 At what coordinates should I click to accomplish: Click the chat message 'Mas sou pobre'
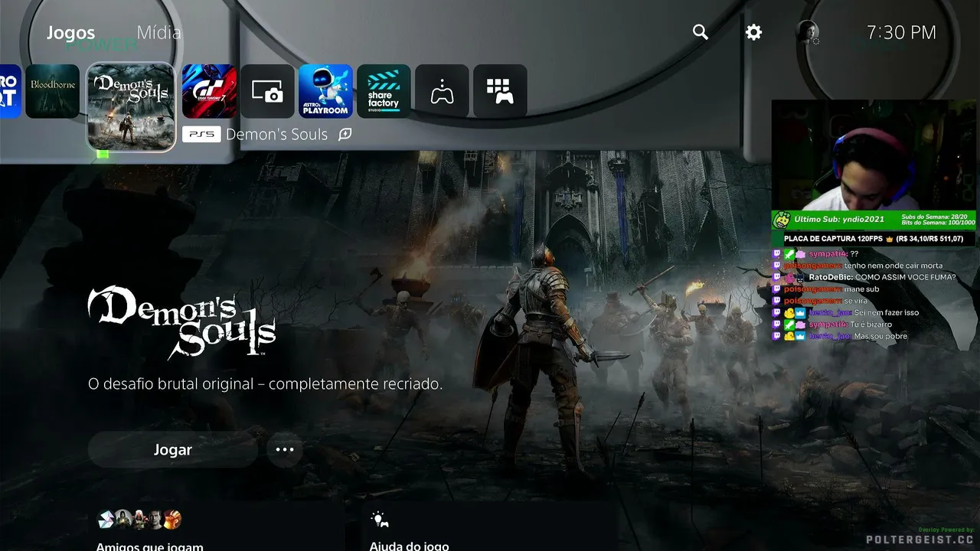(880, 337)
